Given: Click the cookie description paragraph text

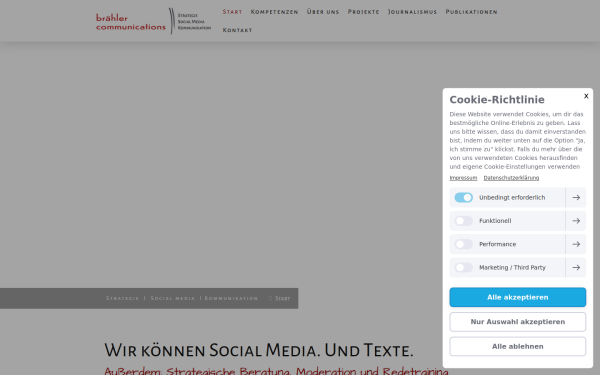Looking at the screenshot, I should [x=517, y=140].
